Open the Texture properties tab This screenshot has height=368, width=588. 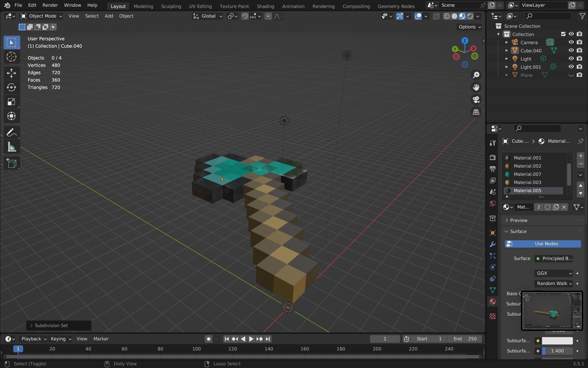(492, 316)
